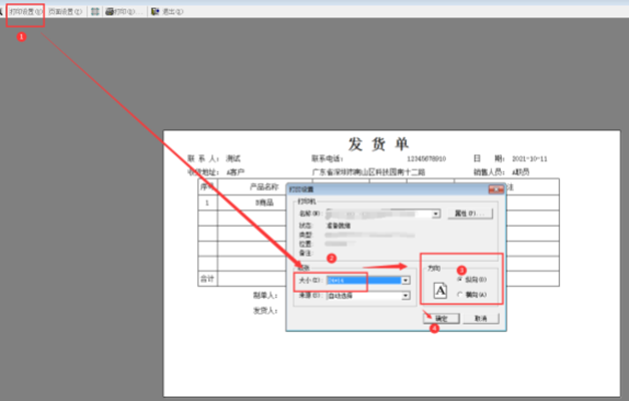The width and height of the screenshot is (629, 401).
Task: Click the 产品名称 column header
Action: [x=264, y=187]
